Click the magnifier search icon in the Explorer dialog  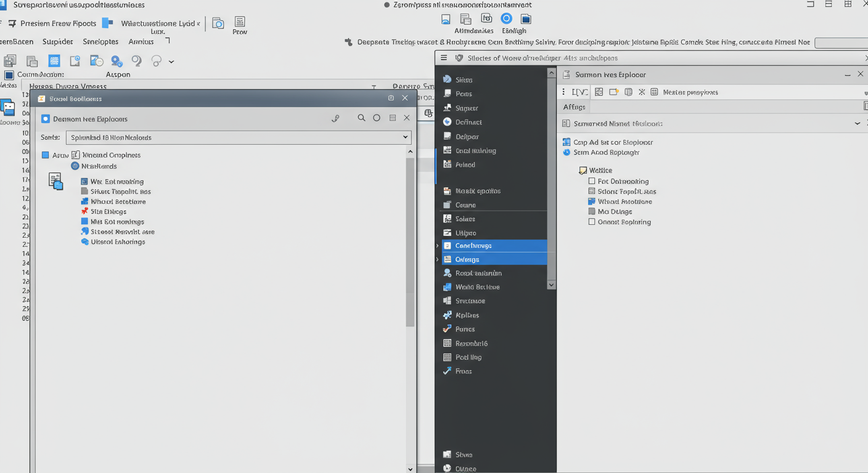click(361, 118)
